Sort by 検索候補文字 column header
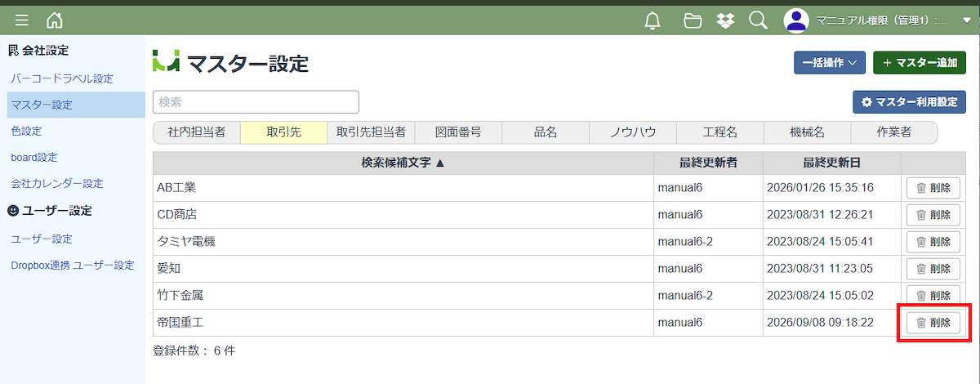 click(x=403, y=163)
